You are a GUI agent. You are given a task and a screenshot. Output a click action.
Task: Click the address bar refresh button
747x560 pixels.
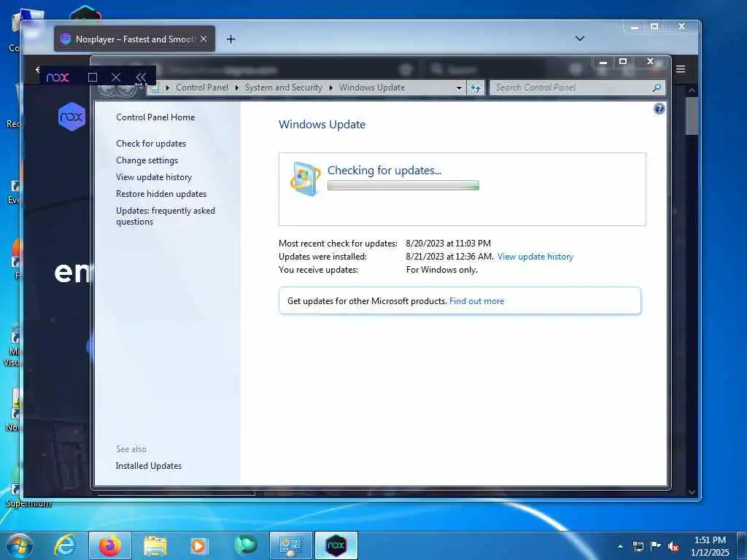[476, 87]
